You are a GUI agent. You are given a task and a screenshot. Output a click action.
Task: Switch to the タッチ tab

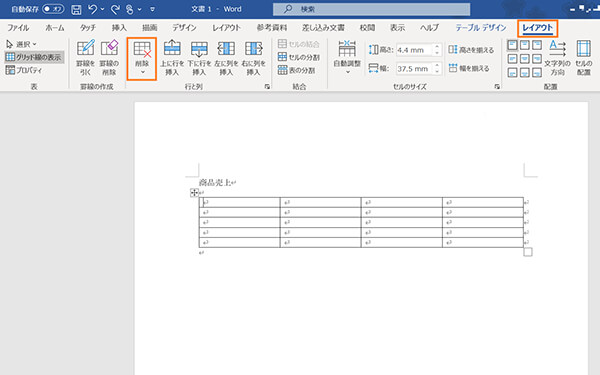88,28
